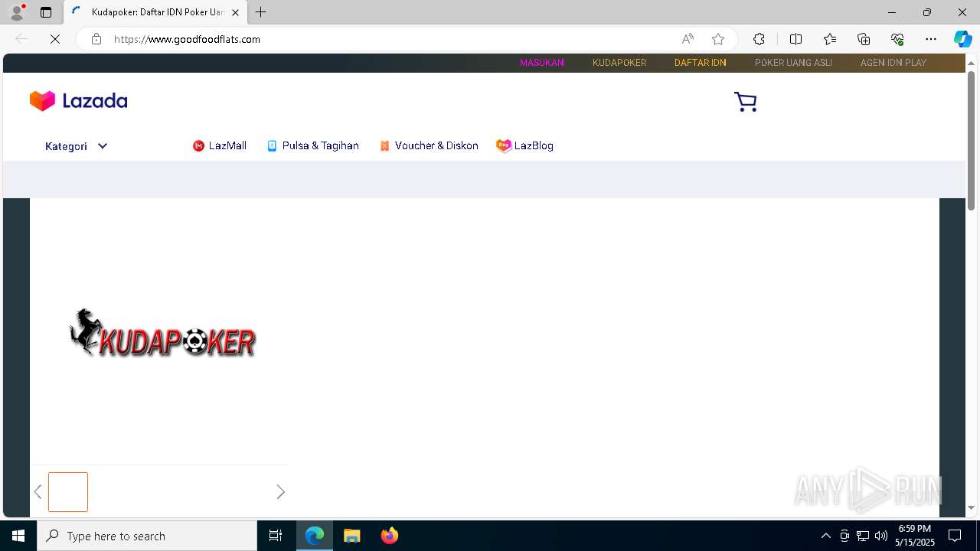Add page to favorites star
This screenshot has height=551, width=980.
point(718,39)
